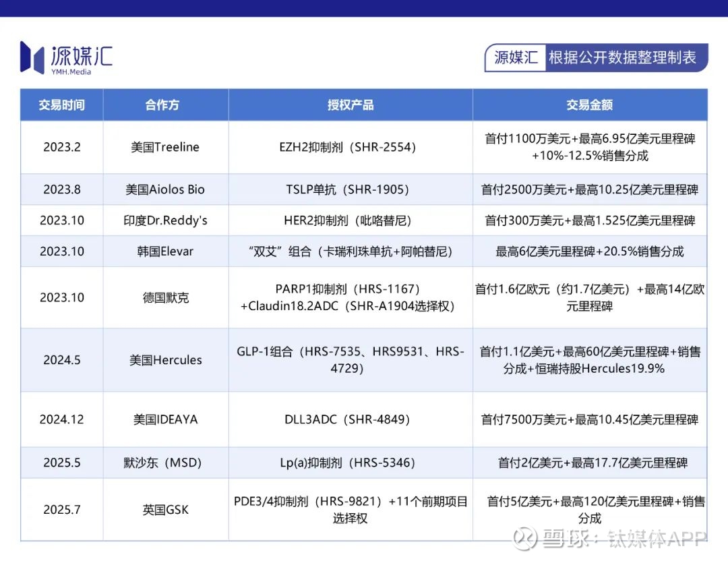
Task: Click the date cell 2024.12
Action: click(62, 419)
